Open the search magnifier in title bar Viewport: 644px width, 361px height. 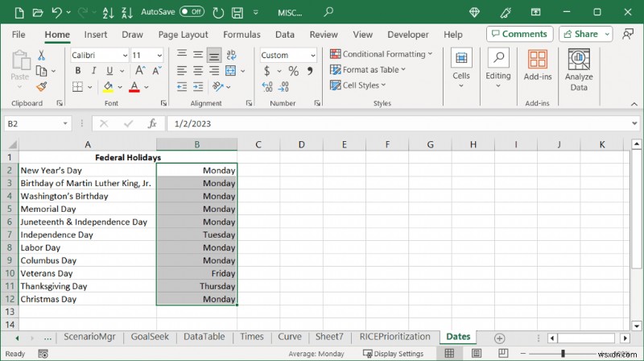click(x=328, y=12)
